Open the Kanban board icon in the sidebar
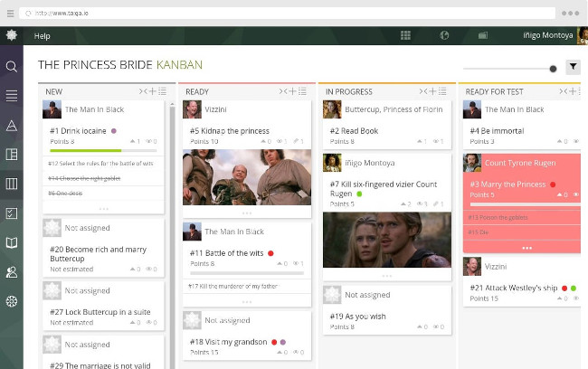This screenshot has height=369, width=588. coord(12,184)
